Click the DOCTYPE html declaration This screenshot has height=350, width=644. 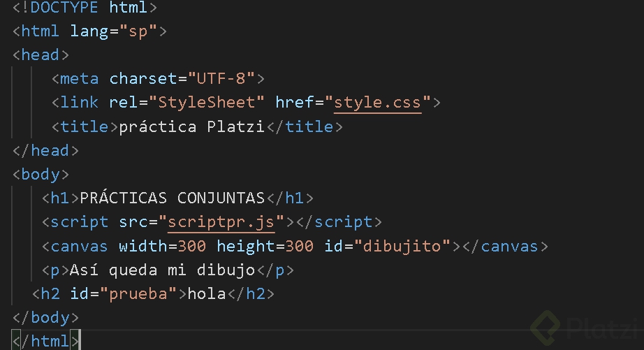[85, 7]
